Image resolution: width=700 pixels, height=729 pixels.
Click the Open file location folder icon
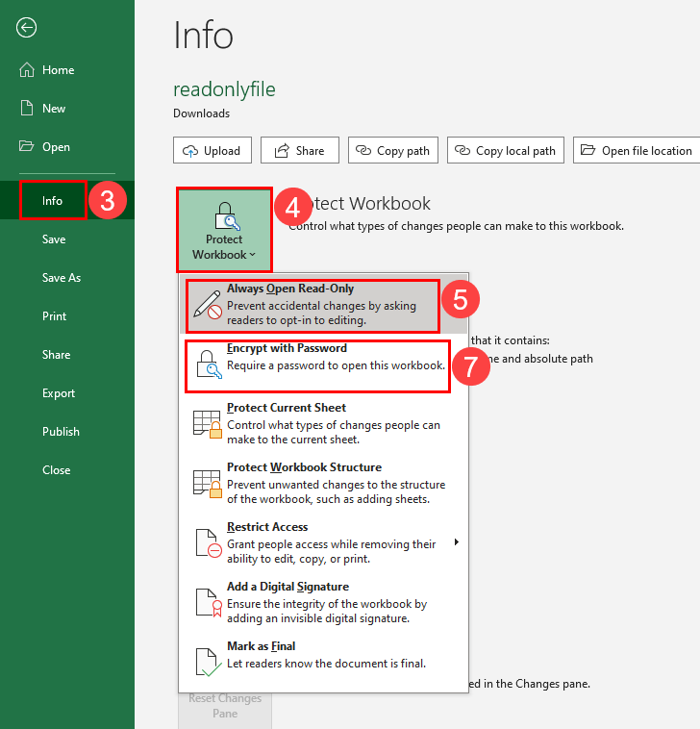click(588, 150)
